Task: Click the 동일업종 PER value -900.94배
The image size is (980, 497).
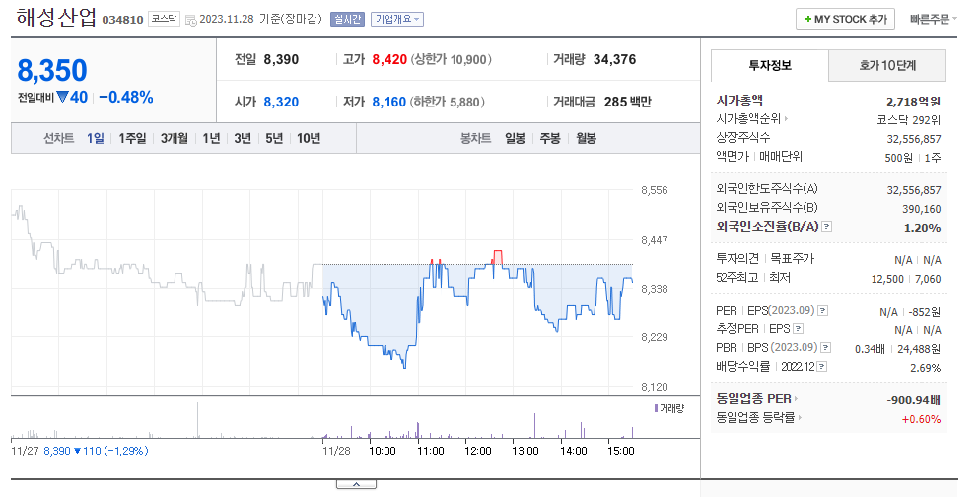Action: pyautogui.click(x=913, y=400)
